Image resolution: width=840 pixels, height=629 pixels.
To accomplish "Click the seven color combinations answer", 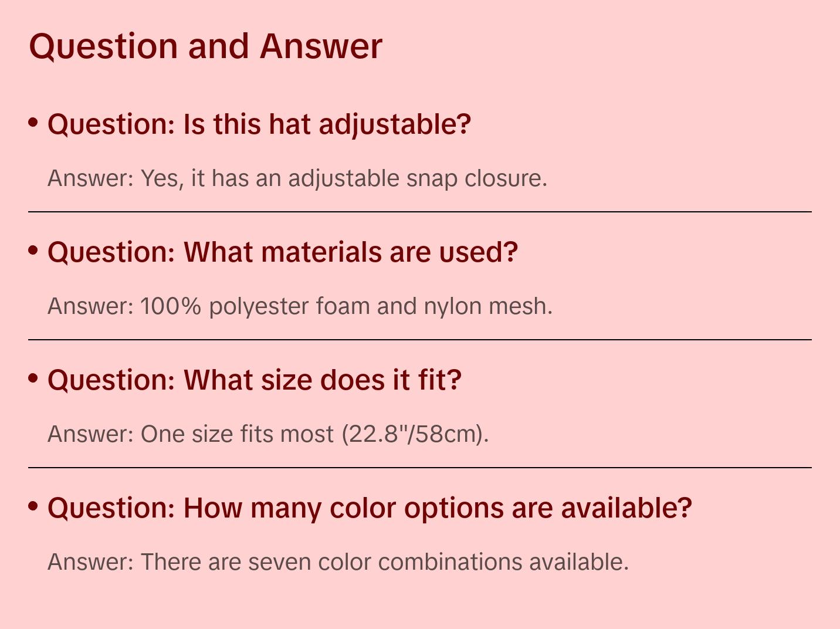I will tap(338, 562).
